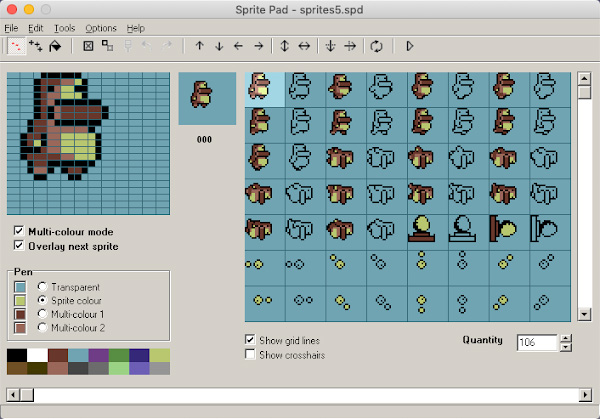The image size is (600, 419).
Task: Pick the purple colour from palette
Action: pos(98,355)
